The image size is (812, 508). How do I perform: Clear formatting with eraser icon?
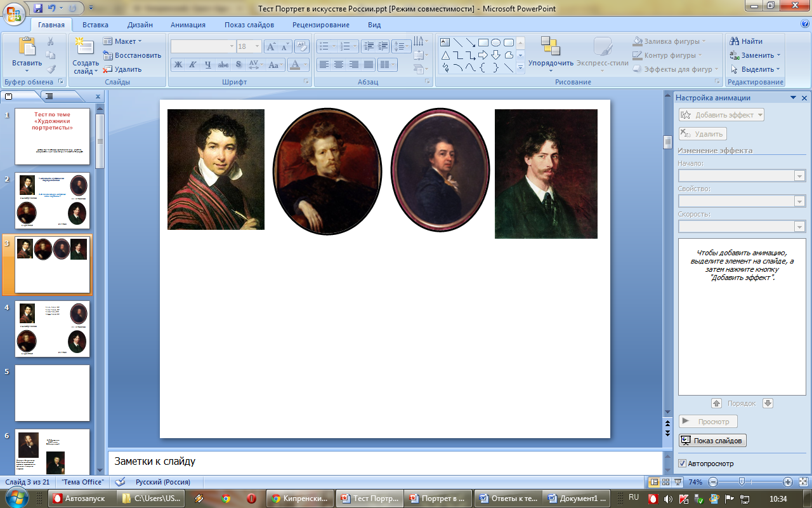pos(303,46)
